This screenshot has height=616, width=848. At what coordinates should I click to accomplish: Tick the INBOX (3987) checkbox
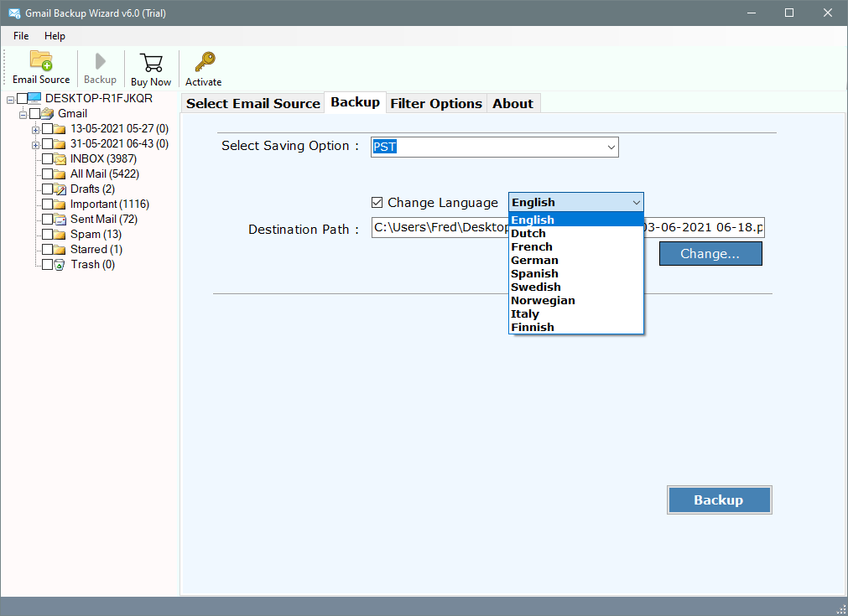click(x=48, y=159)
